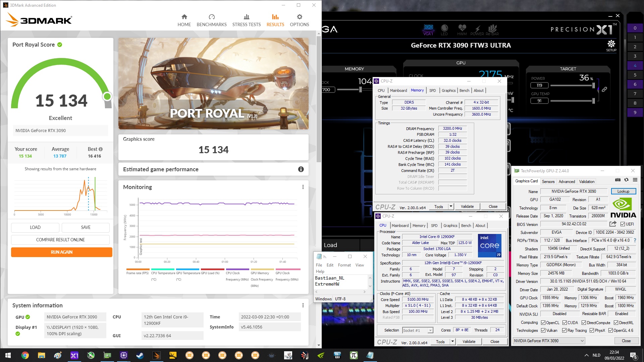Switch to the Sensors tab in GPU-Z
The width and height of the screenshot is (644, 362).
548,182
